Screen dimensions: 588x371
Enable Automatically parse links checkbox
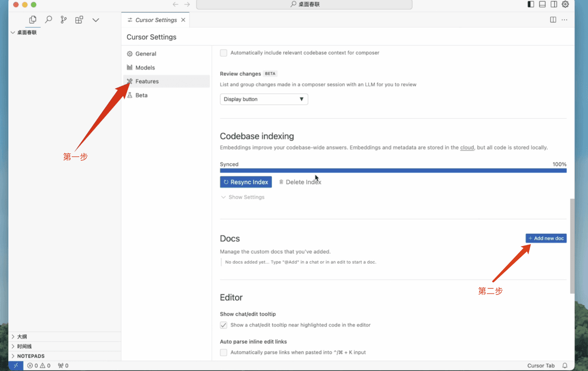pyautogui.click(x=223, y=352)
